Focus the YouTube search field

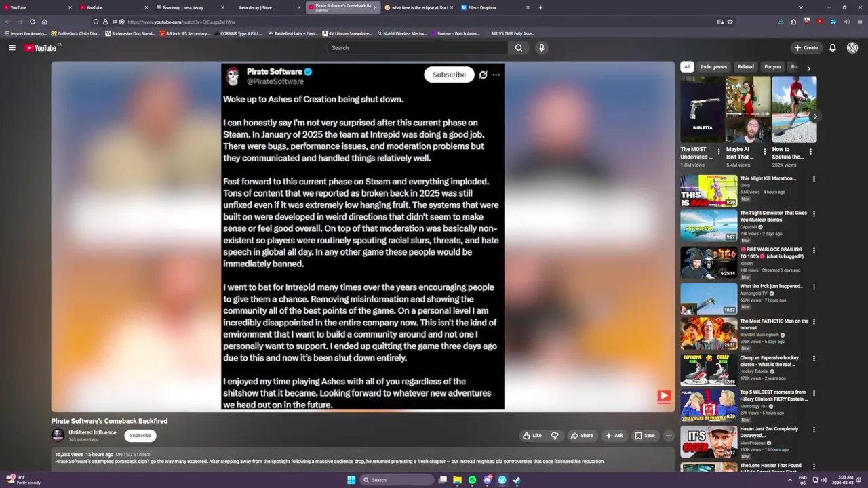point(417,47)
